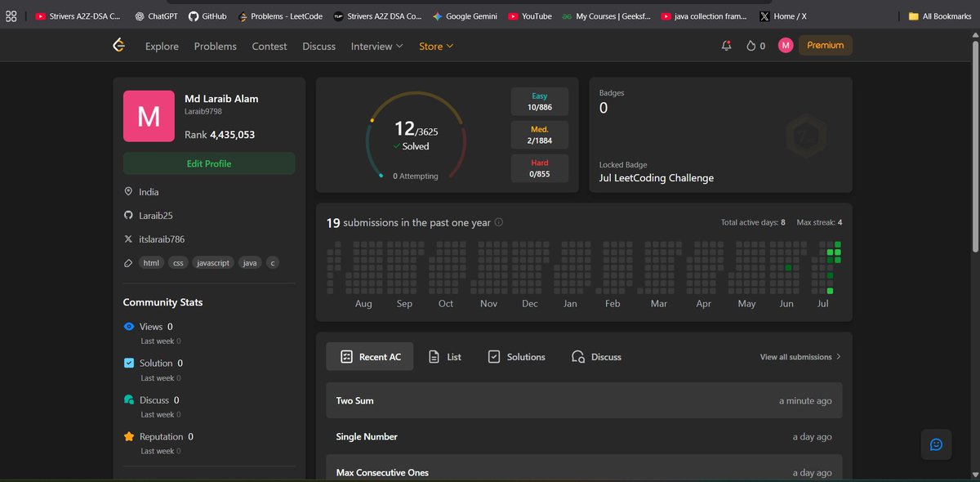Image resolution: width=980 pixels, height=482 pixels.
Task: Open the ChatGPT bookmark
Action: (156, 16)
